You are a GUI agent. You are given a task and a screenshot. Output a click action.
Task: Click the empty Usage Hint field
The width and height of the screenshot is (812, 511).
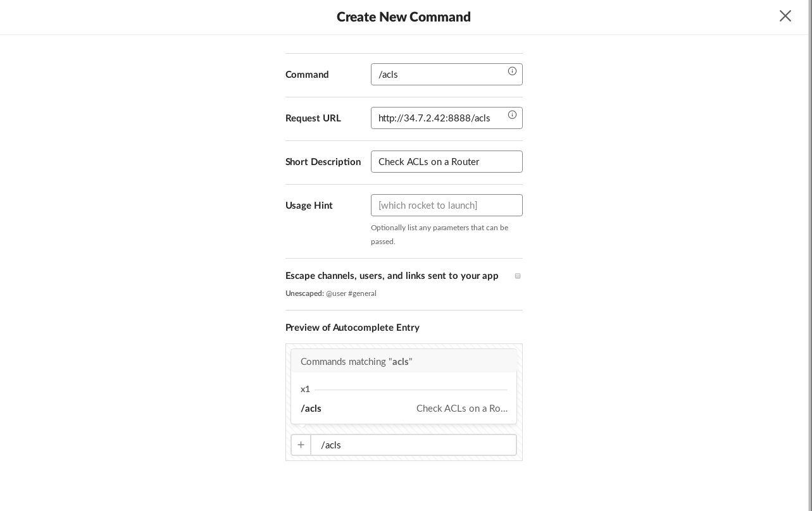pyautogui.click(x=446, y=206)
